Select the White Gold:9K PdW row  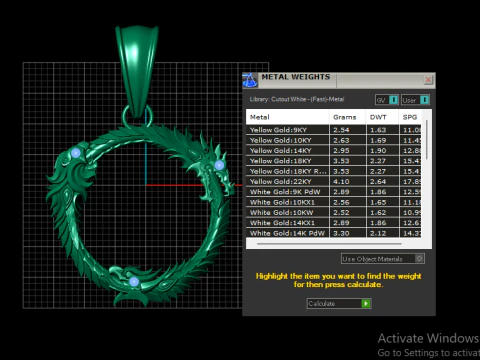(333, 192)
